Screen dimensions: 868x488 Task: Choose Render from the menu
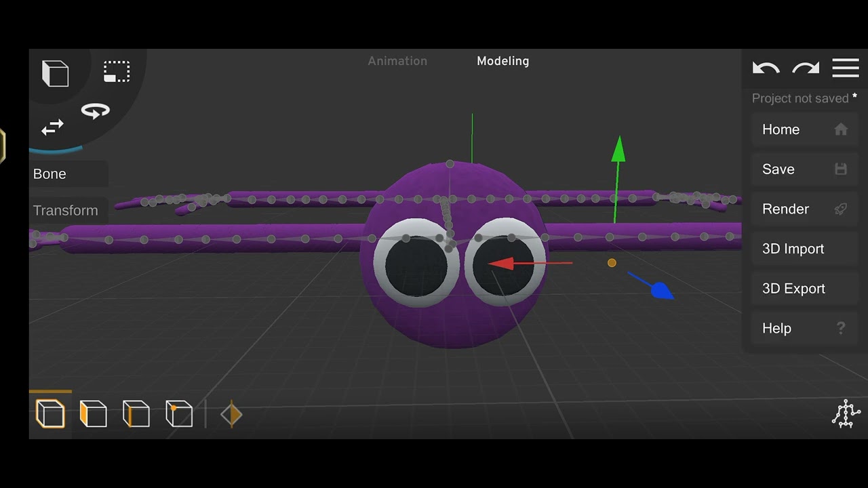[x=804, y=209]
